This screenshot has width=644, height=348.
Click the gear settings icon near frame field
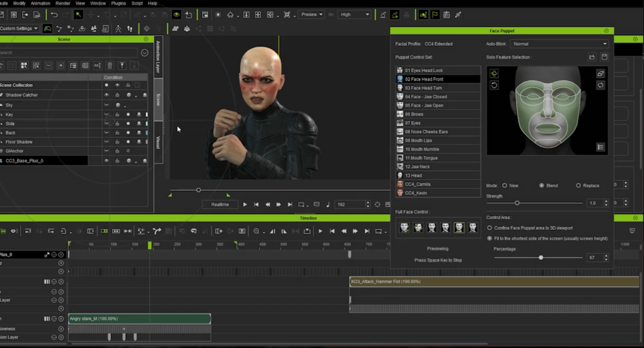(x=377, y=204)
